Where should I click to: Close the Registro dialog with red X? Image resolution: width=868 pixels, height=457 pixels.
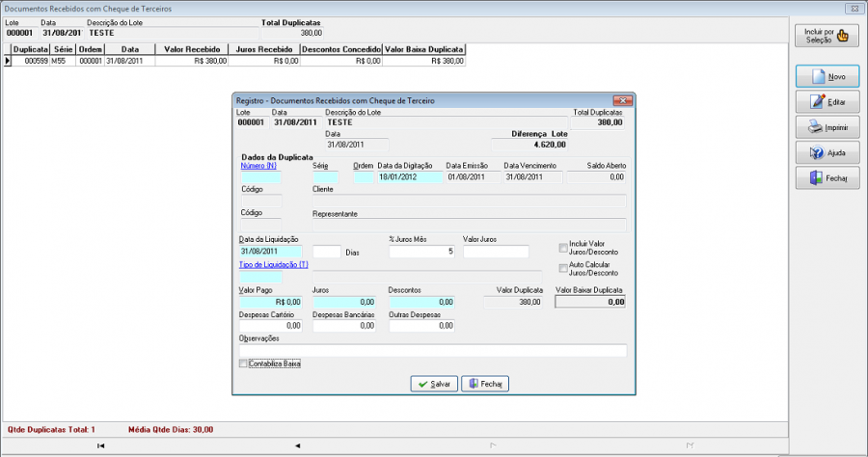coord(623,100)
